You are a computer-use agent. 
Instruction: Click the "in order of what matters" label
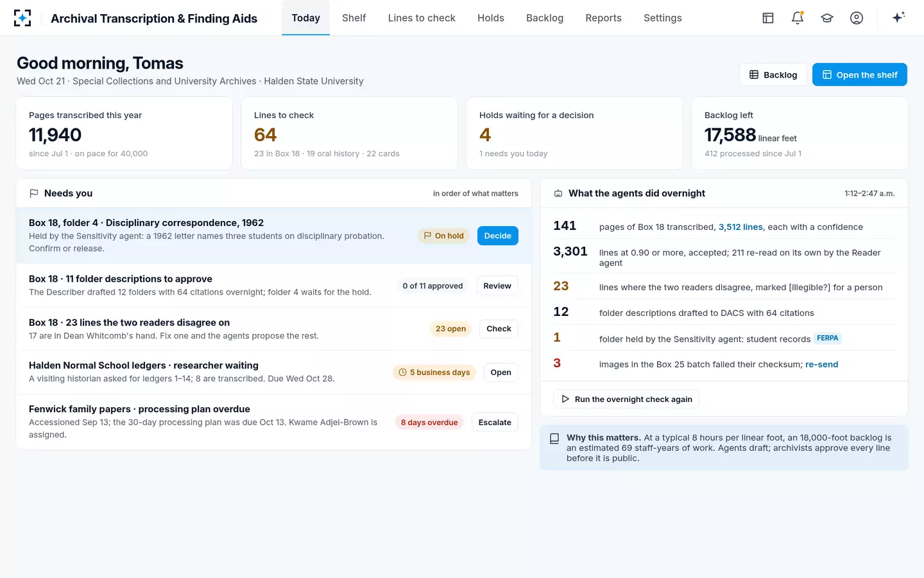(475, 193)
